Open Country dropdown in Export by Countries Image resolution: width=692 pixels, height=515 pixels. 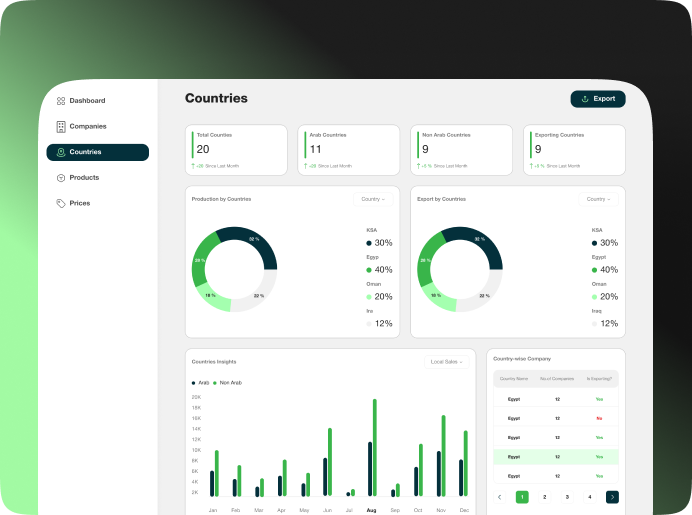(598, 199)
